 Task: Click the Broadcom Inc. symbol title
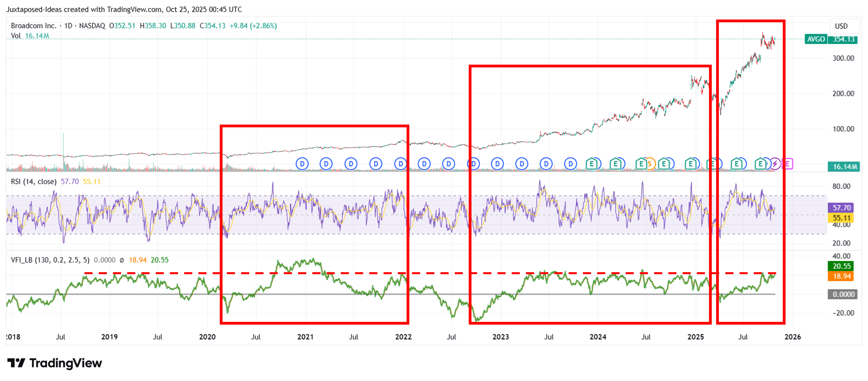(x=34, y=26)
